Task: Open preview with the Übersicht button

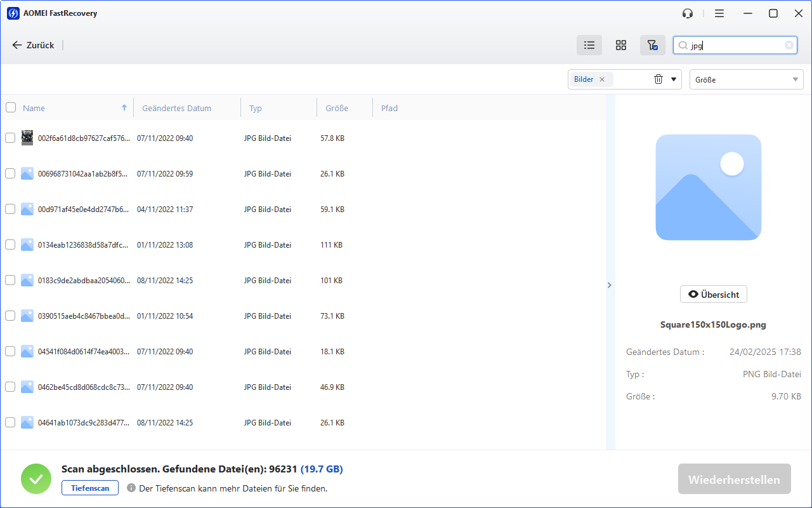Action: [x=714, y=294]
